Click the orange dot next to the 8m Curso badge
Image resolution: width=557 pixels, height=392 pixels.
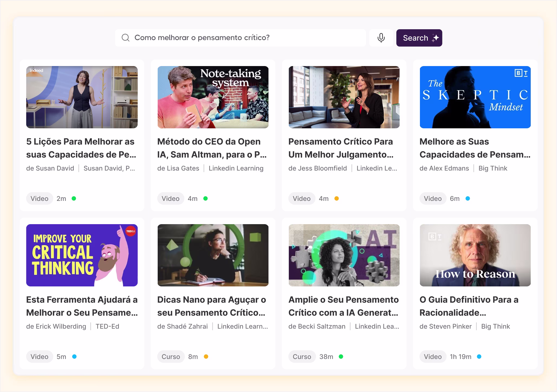coord(206,357)
